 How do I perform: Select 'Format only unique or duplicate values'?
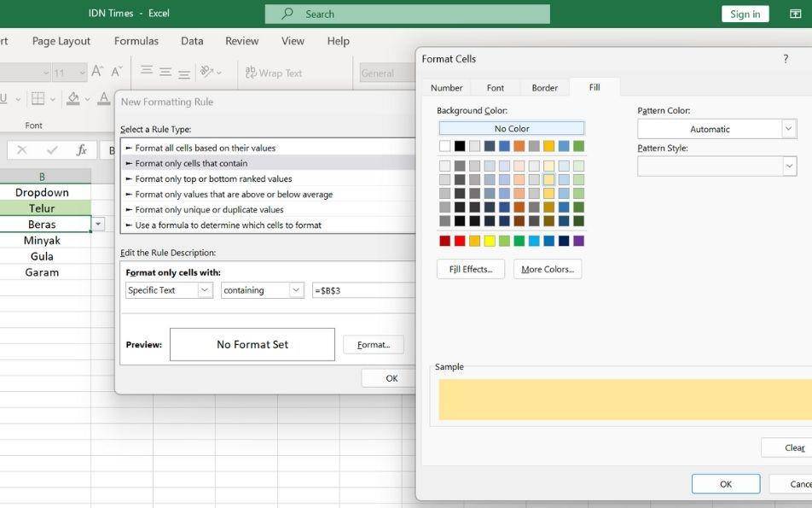click(x=268, y=209)
